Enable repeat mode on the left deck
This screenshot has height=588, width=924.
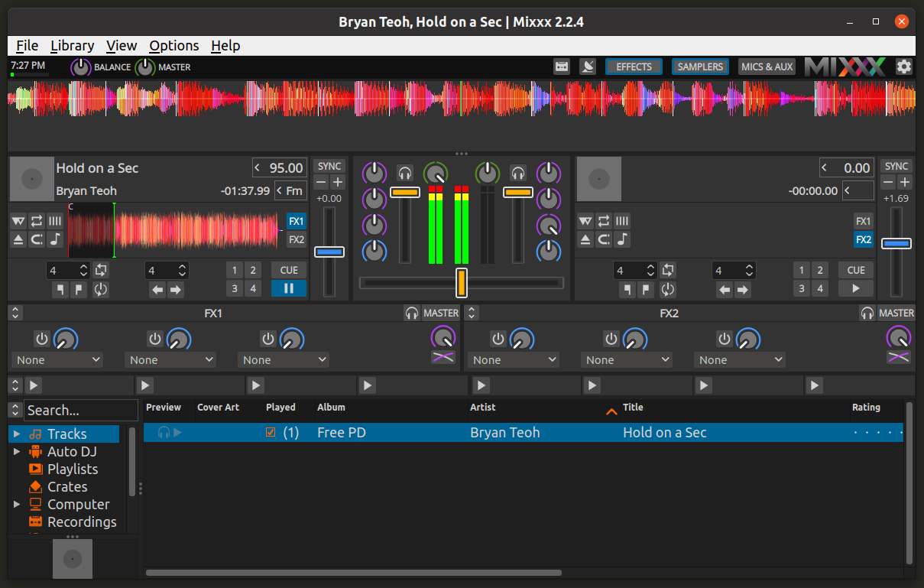[x=37, y=221]
